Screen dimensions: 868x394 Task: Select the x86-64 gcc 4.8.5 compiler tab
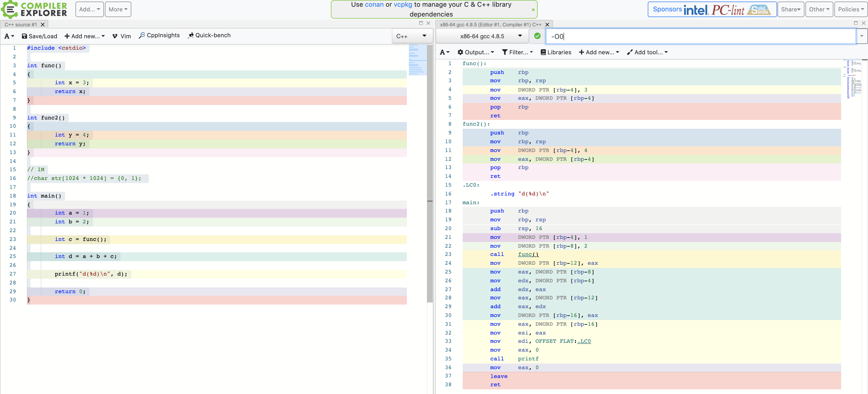(490, 25)
